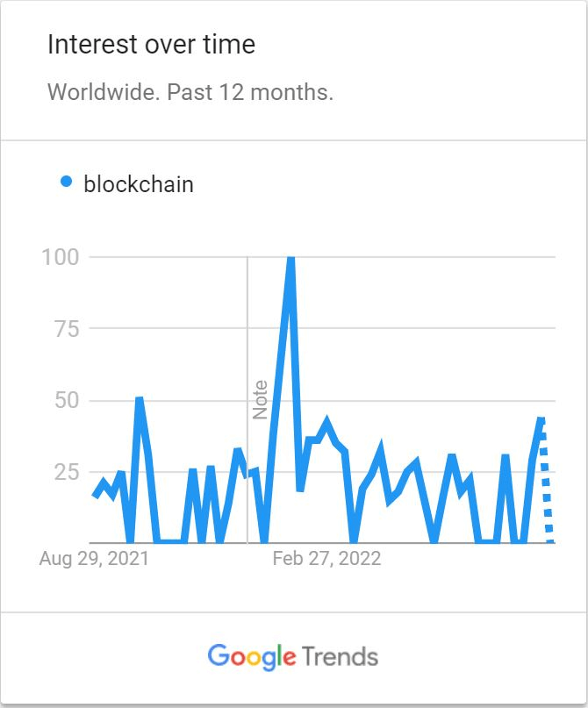Click the dotted partial-data line segment
This screenshot has width=588, height=708.
pyautogui.click(x=547, y=481)
